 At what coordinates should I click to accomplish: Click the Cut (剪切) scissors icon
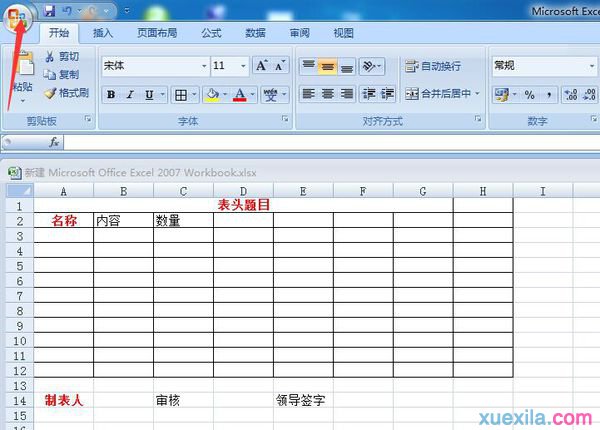coord(50,57)
